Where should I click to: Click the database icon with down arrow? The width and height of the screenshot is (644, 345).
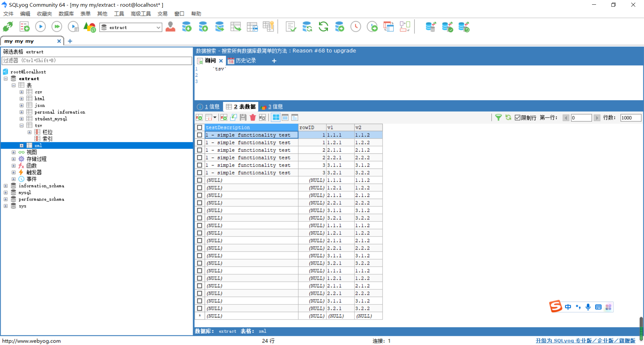tap(186, 26)
